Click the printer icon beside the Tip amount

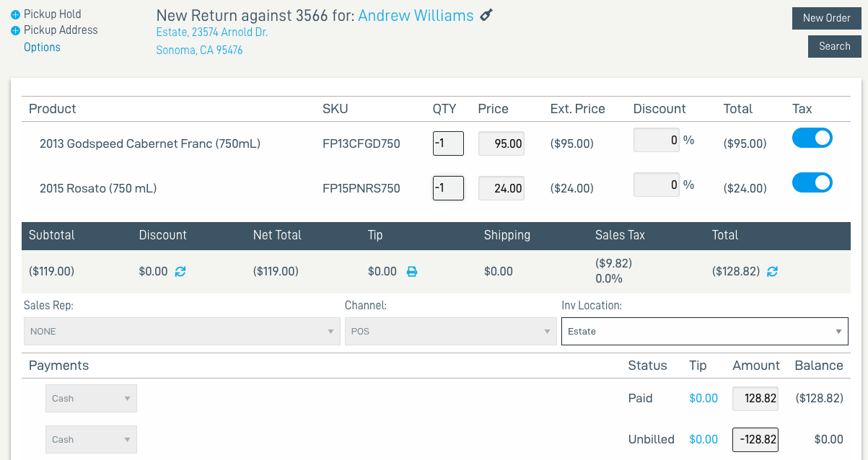pos(412,273)
